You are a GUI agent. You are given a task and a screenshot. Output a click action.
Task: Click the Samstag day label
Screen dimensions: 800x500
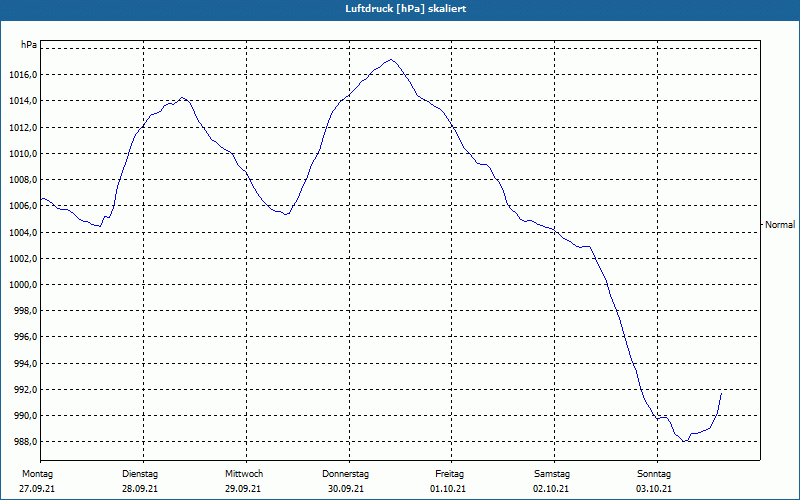[x=552, y=474]
